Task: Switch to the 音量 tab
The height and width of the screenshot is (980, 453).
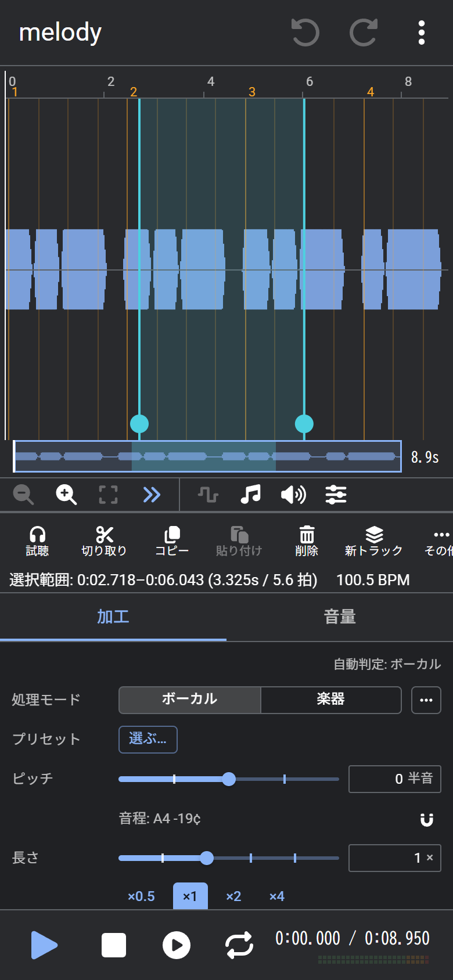Action: pyautogui.click(x=340, y=617)
